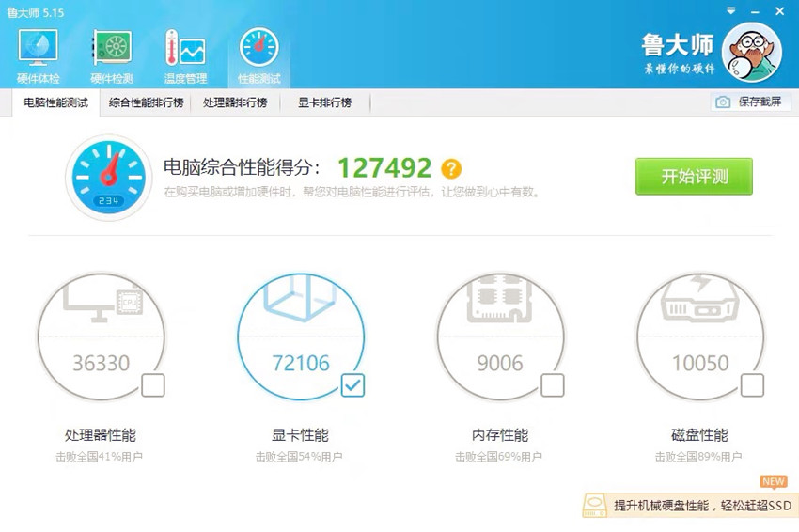Screen dimensions: 799x532
Task: Click the processor score 36330
Action: (101, 363)
